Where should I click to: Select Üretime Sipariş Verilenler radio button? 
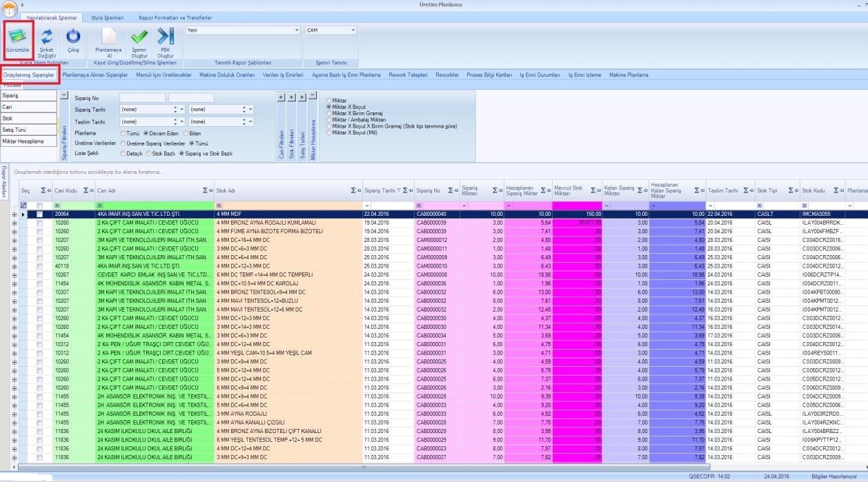pyautogui.click(x=123, y=143)
